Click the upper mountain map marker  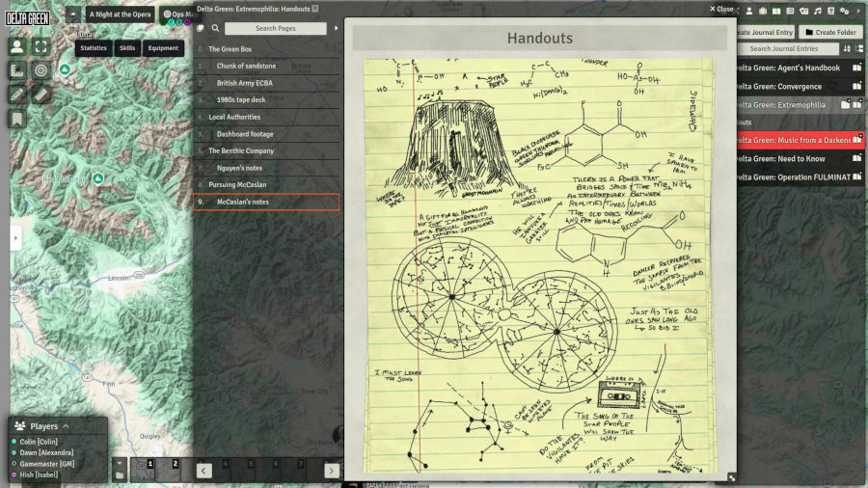coord(65,69)
